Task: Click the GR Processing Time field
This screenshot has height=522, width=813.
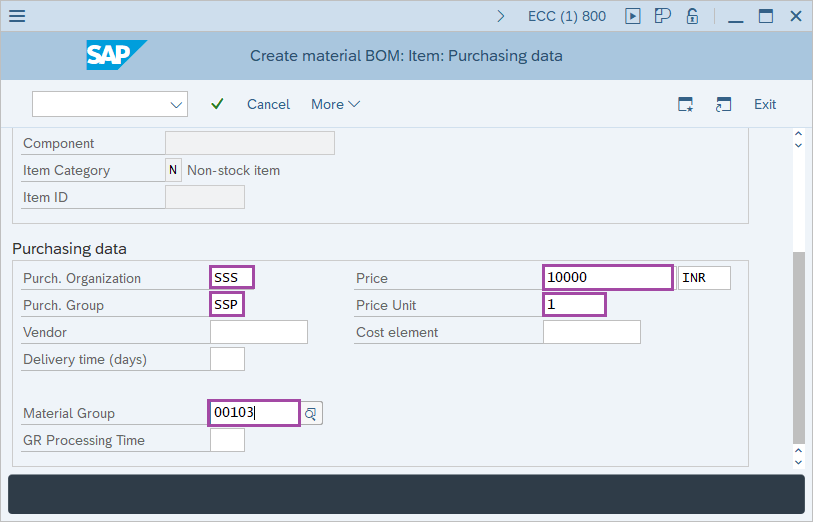Action: pos(227,440)
